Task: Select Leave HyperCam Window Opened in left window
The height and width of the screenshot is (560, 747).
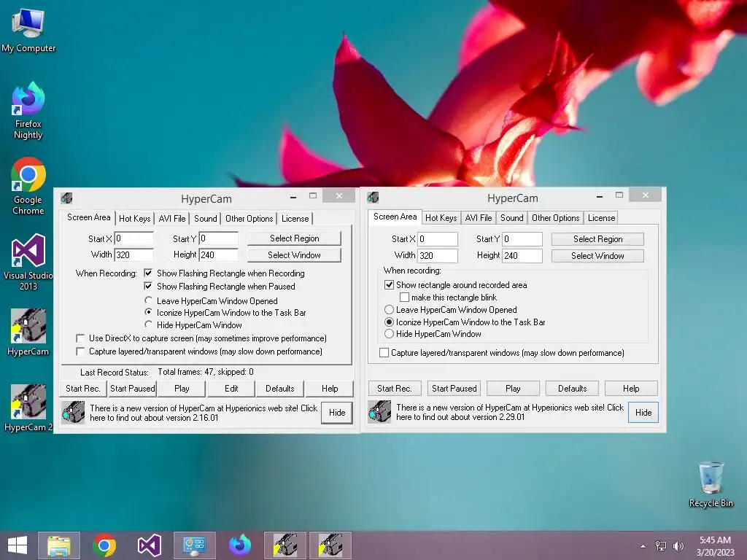Action: 149,300
